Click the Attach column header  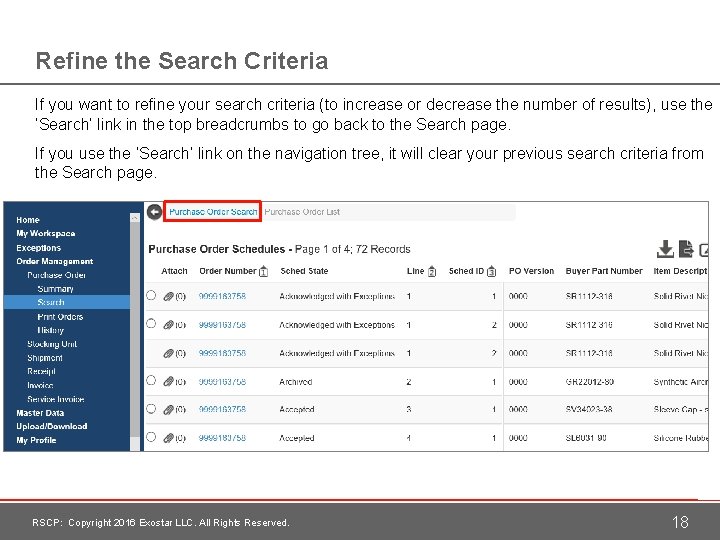tap(174, 271)
